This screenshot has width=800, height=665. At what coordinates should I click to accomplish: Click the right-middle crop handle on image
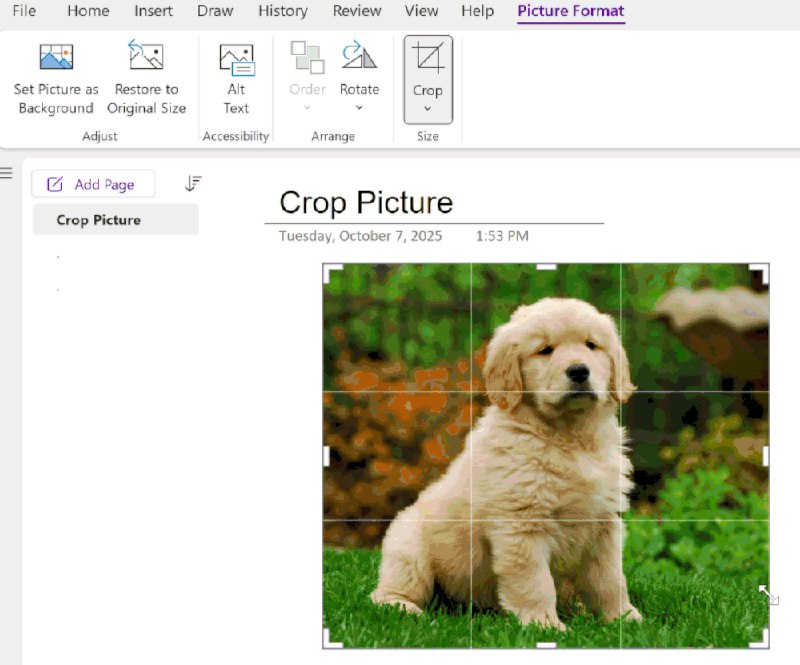click(x=766, y=456)
